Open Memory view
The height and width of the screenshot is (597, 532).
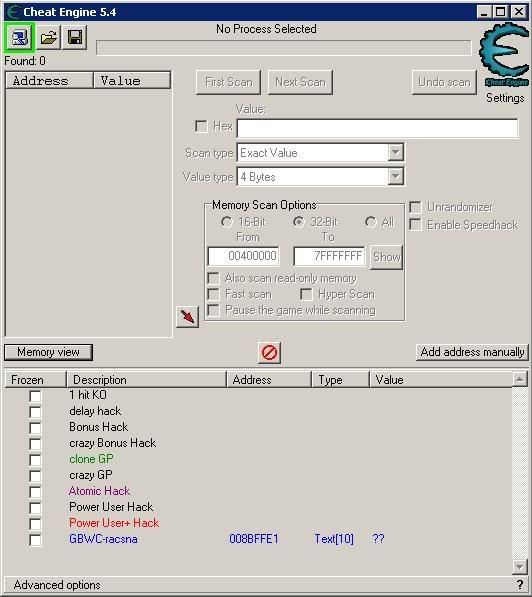pyautogui.click(x=48, y=352)
